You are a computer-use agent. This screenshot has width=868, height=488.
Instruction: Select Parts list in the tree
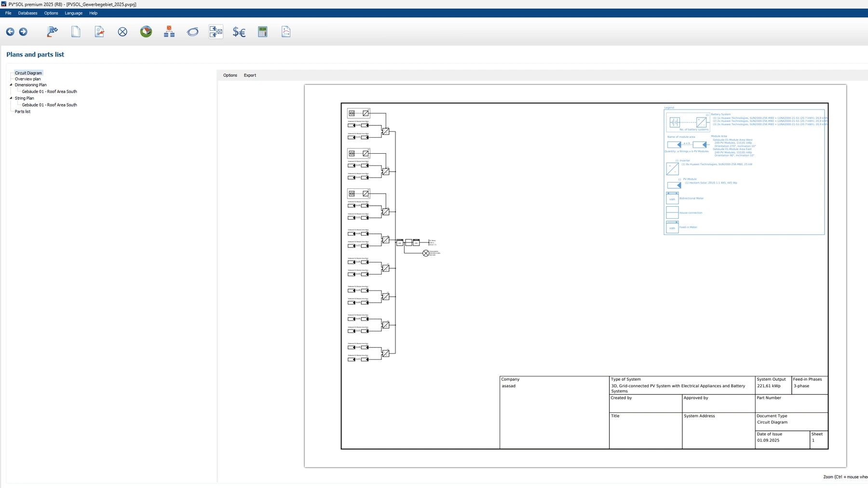coord(23,112)
